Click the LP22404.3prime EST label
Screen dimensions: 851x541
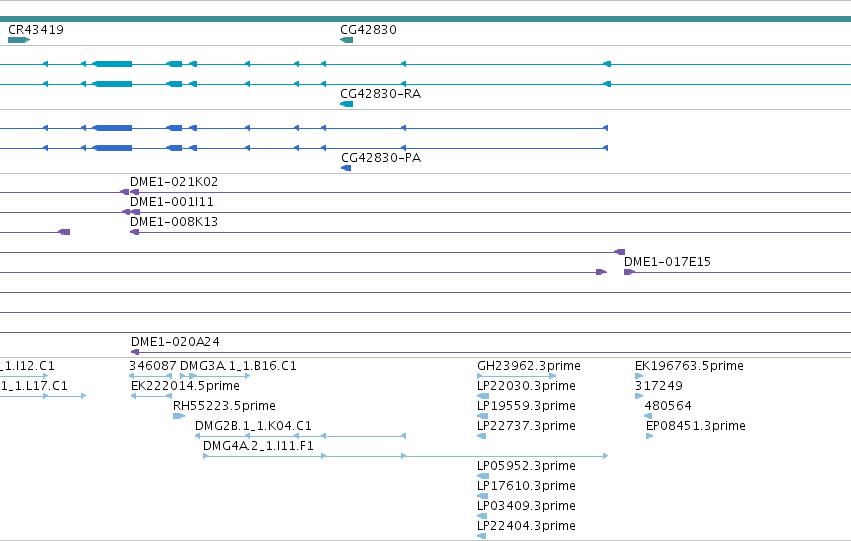[x=526, y=526]
